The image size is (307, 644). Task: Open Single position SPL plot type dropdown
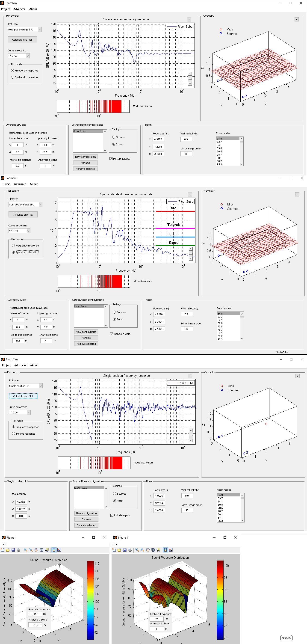point(26,386)
